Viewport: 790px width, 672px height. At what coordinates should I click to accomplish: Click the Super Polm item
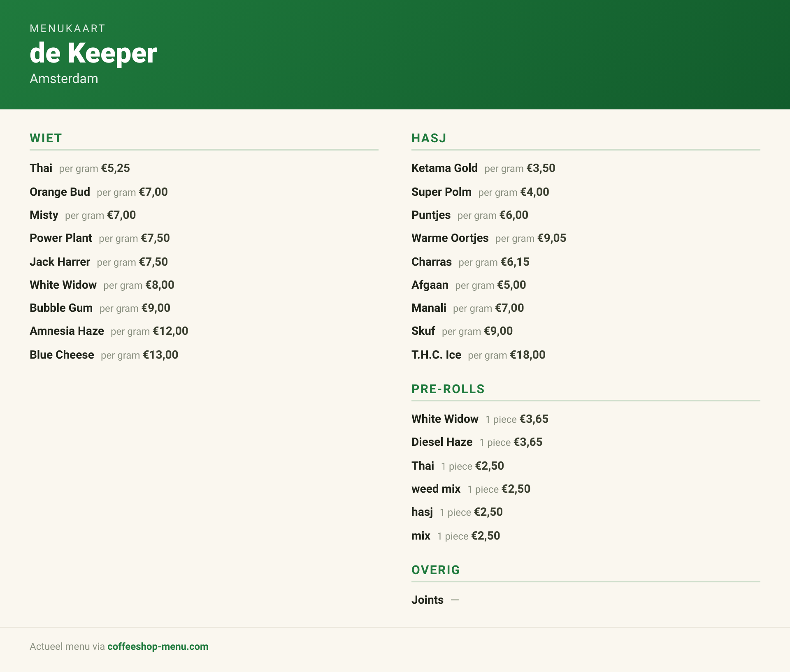[441, 192]
